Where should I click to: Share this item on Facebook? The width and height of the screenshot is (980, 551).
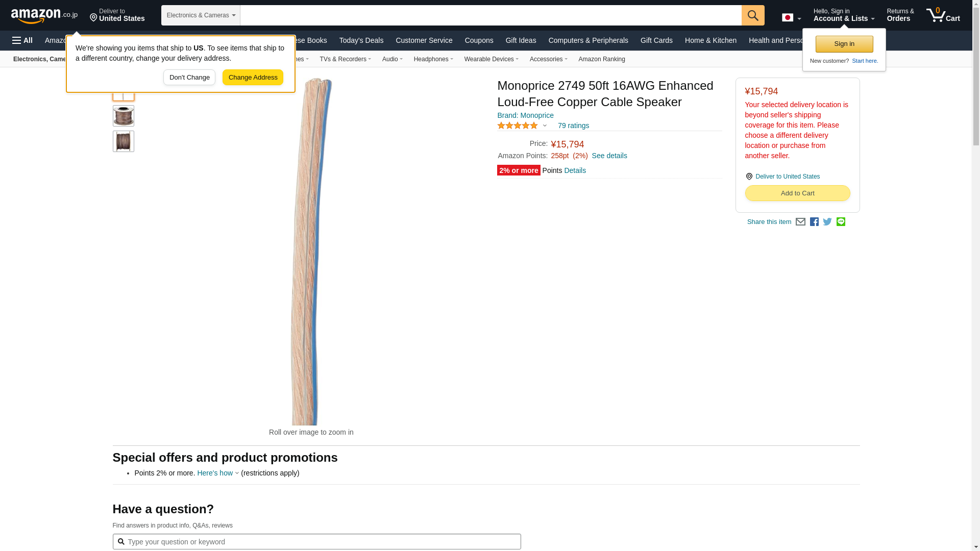tap(814, 222)
